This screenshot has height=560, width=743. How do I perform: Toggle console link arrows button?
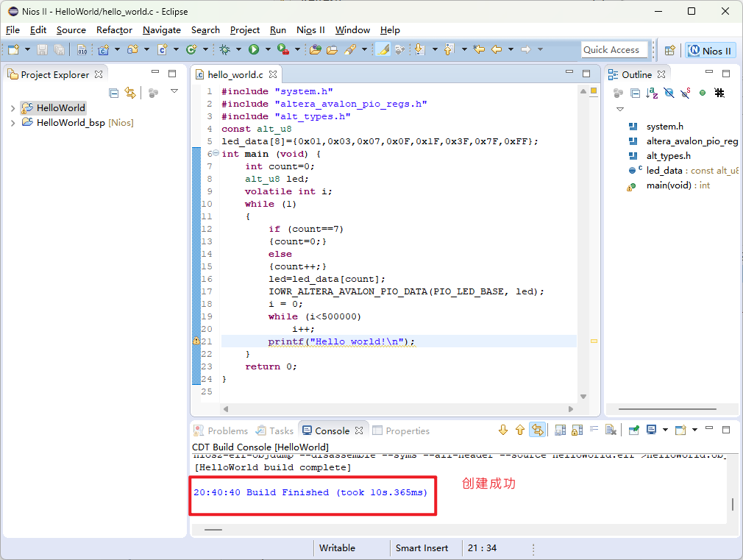point(537,430)
